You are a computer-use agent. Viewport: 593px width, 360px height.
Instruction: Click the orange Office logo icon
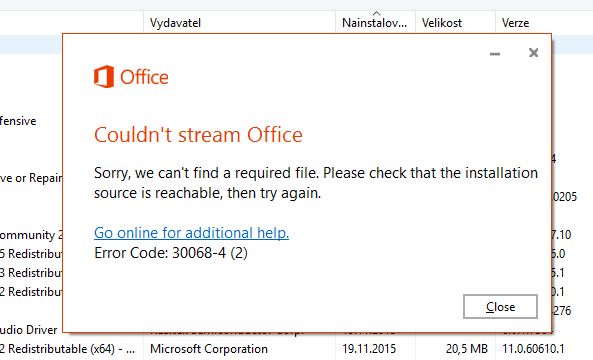coord(104,77)
